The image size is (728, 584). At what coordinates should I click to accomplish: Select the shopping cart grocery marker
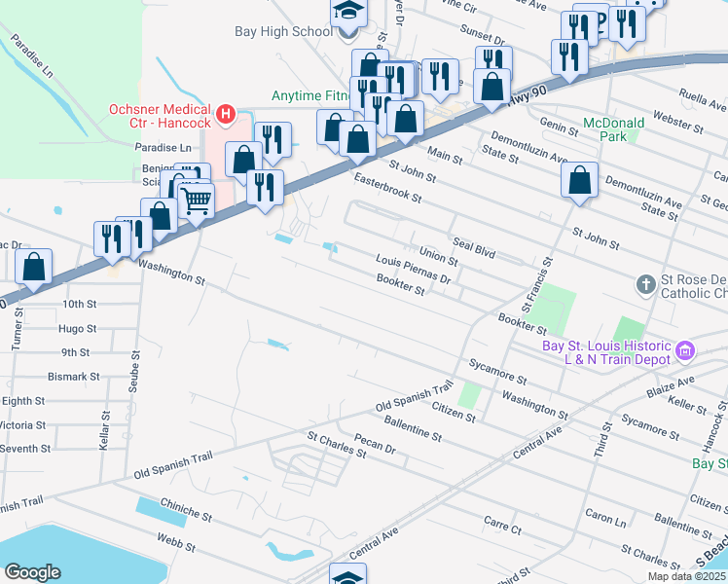(197, 202)
